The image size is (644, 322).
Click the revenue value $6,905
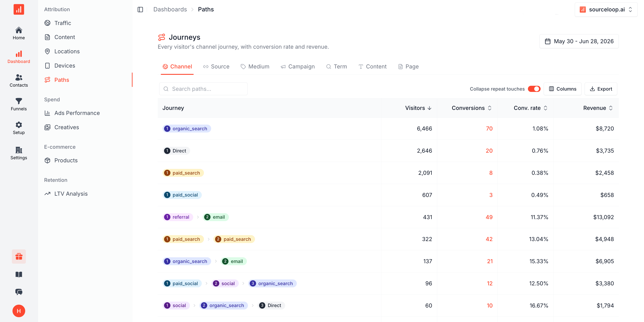coord(605,261)
